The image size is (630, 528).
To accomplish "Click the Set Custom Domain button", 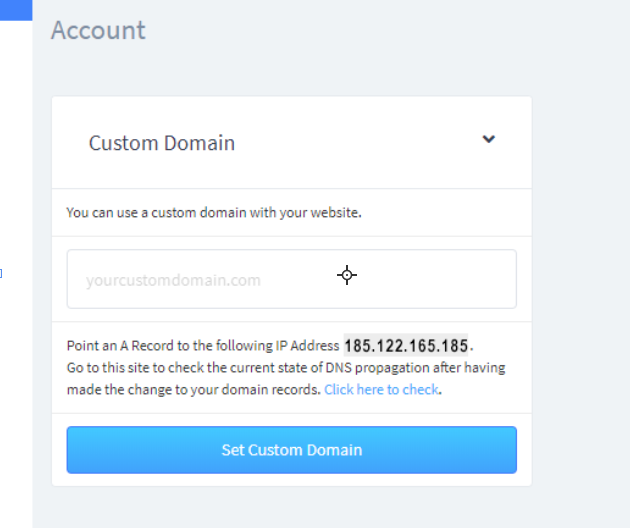I will 292,450.
